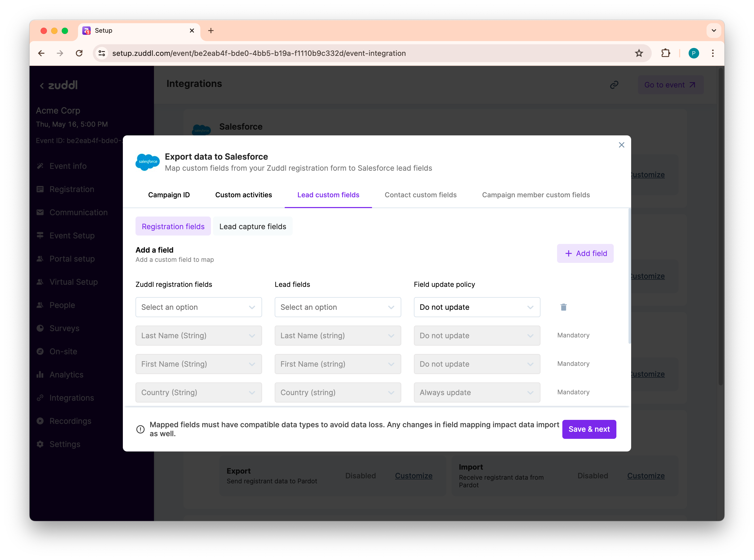
Task: Close the Export data to Salesforce dialog
Action: [621, 145]
